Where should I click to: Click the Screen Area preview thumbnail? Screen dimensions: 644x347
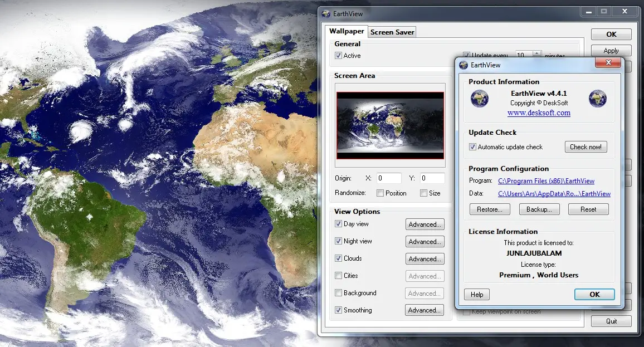click(x=390, y=125)
